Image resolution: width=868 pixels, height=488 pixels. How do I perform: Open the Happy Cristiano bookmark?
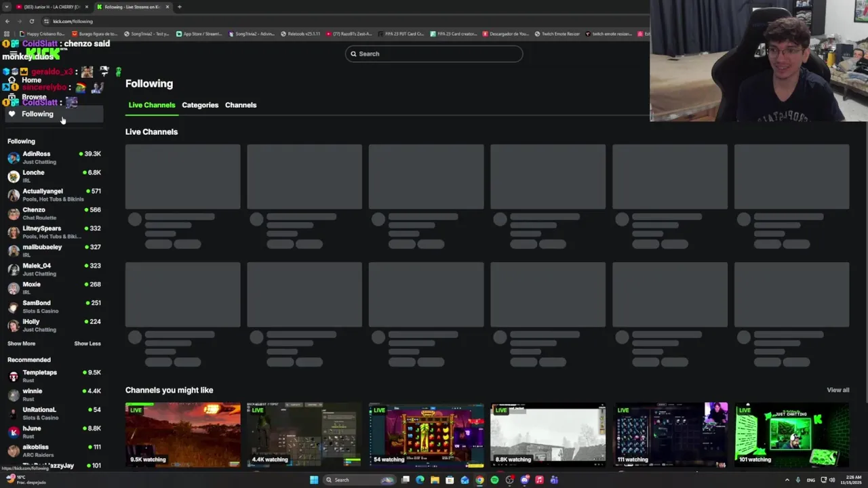pos(43,33)
